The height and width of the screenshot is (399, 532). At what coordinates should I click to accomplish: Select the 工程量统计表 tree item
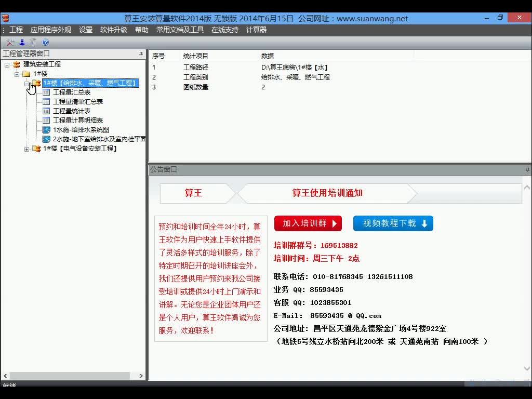(73, 111)
